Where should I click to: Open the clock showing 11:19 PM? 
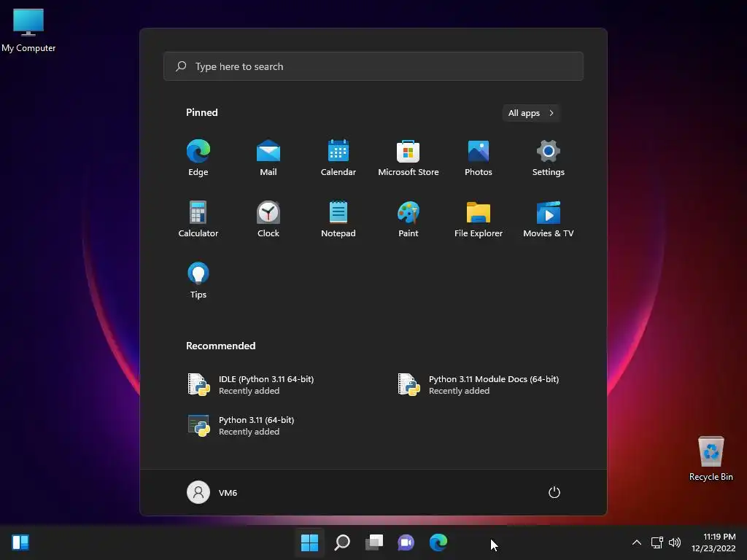pos(713,542)
